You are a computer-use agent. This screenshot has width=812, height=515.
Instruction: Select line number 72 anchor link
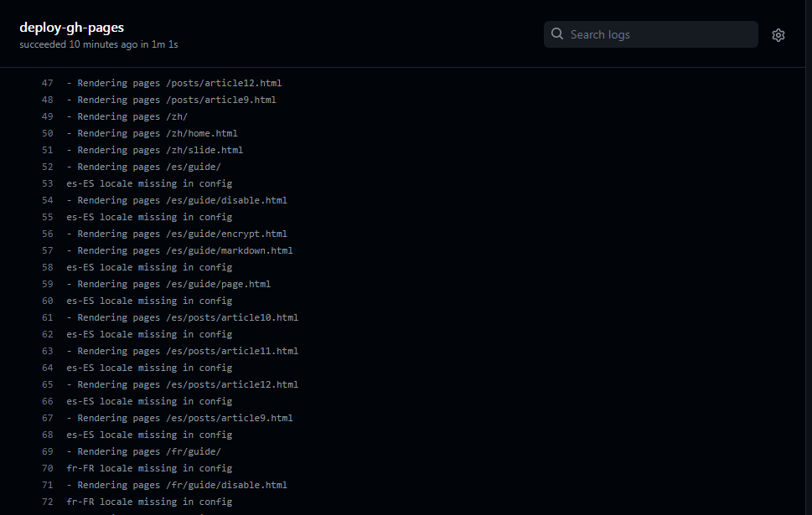point(47,501)
